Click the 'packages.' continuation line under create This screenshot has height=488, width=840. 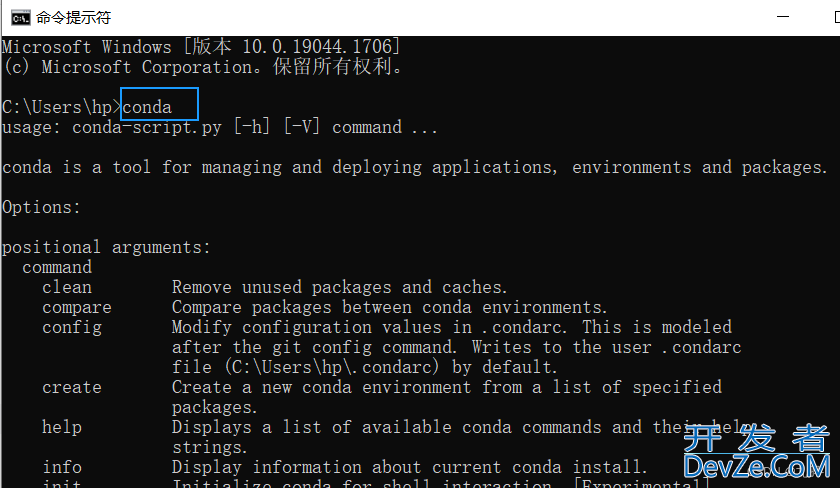pyautogui.click(x=214, y=408)
